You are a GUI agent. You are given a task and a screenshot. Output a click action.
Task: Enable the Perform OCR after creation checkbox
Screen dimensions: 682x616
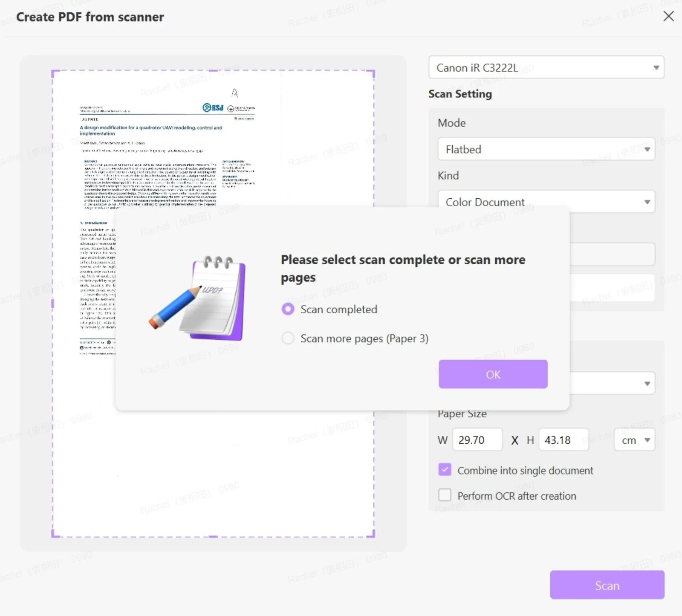[445, 495]
